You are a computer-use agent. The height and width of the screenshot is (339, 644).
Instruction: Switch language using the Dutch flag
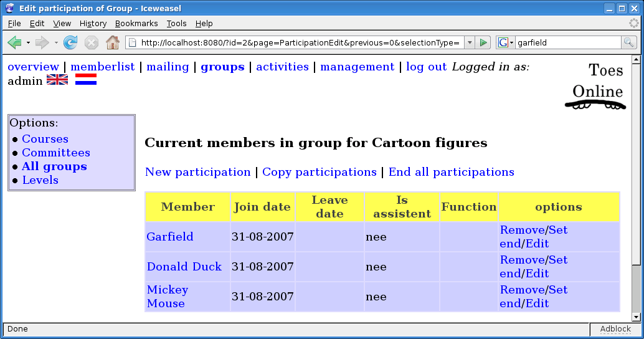86,79
